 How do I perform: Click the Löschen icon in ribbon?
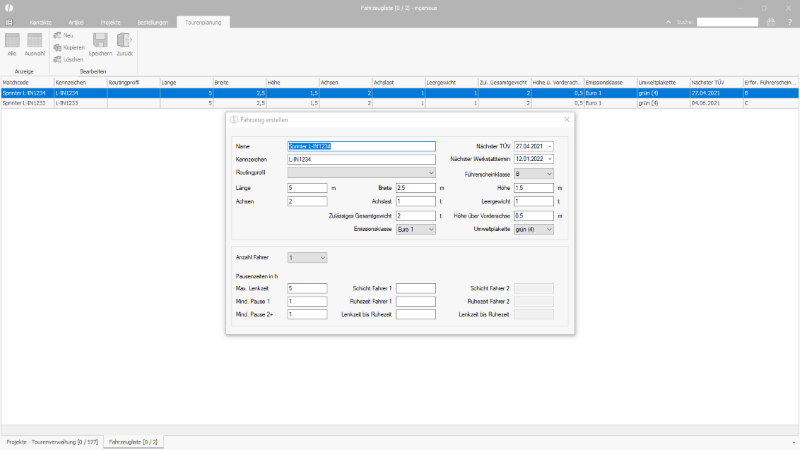58,59
